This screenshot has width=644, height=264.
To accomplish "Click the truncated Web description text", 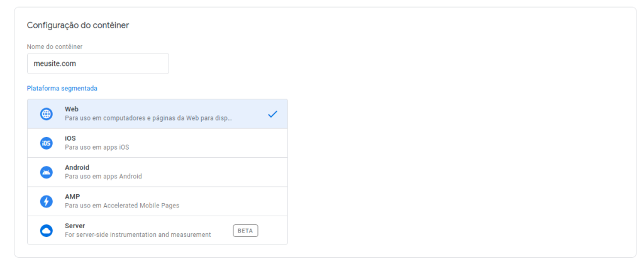I will [148, 118].
